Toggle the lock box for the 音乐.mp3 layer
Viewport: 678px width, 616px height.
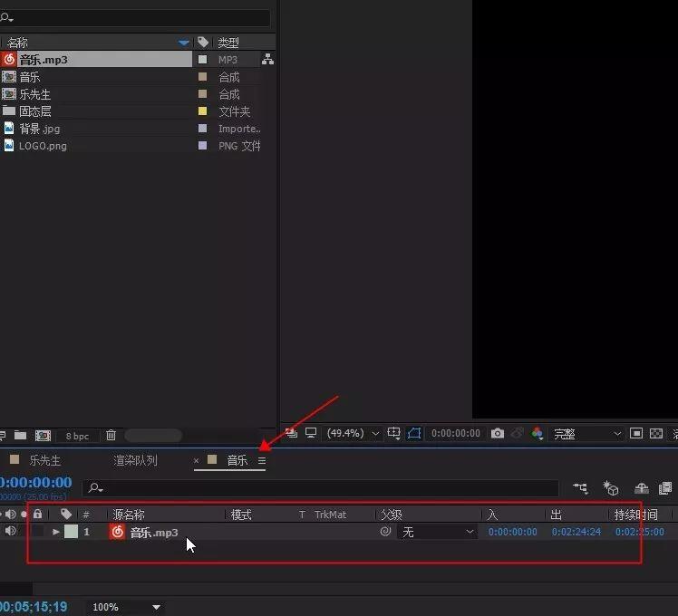click(x=38, y=531)
